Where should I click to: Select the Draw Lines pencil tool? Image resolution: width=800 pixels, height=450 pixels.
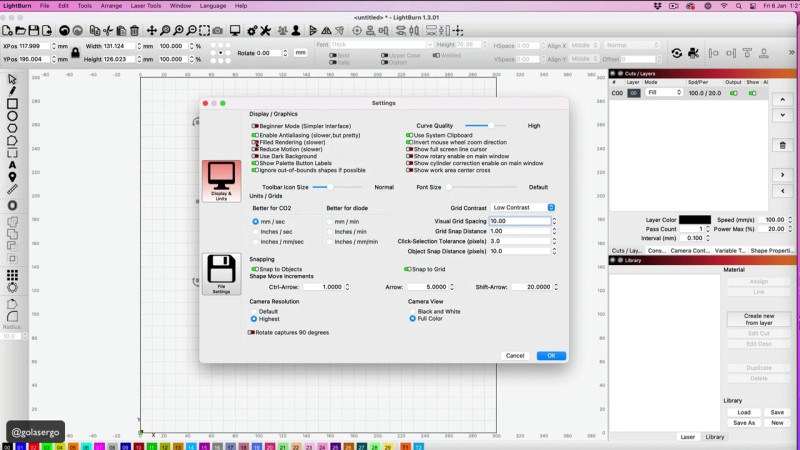12,91
